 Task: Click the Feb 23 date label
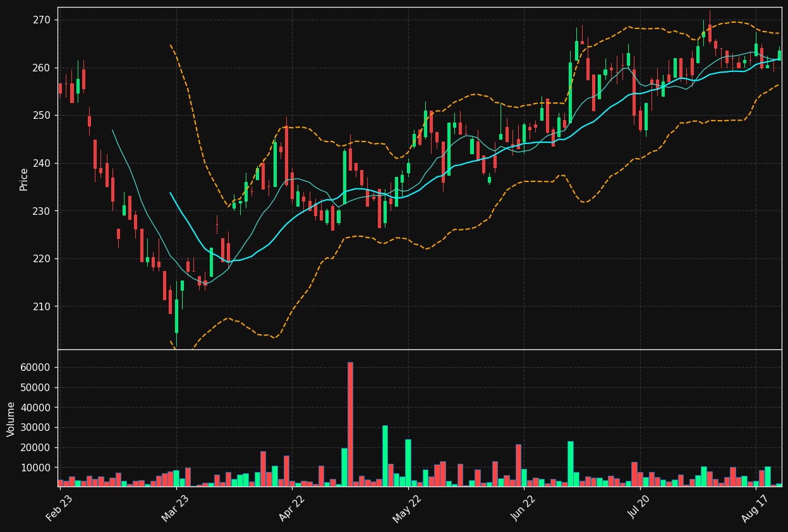coord(59,508)
